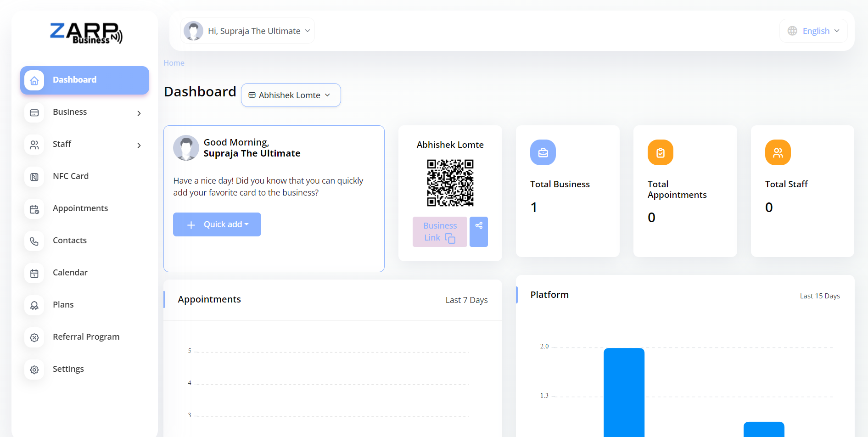Click the Settings gear icon
The width and height of the screenshot is (868, 437).
pos(34,370)
